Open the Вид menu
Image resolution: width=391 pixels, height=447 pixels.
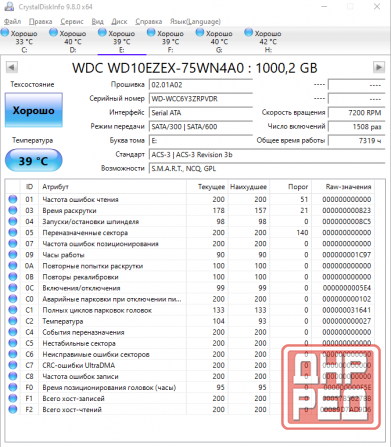click(97, 22)
